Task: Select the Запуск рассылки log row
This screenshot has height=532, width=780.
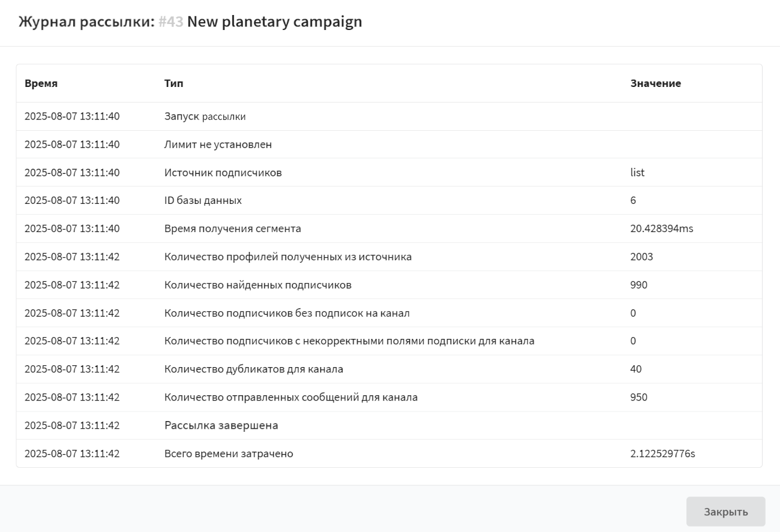Action: pyautogui.click(x=205, y=116)
